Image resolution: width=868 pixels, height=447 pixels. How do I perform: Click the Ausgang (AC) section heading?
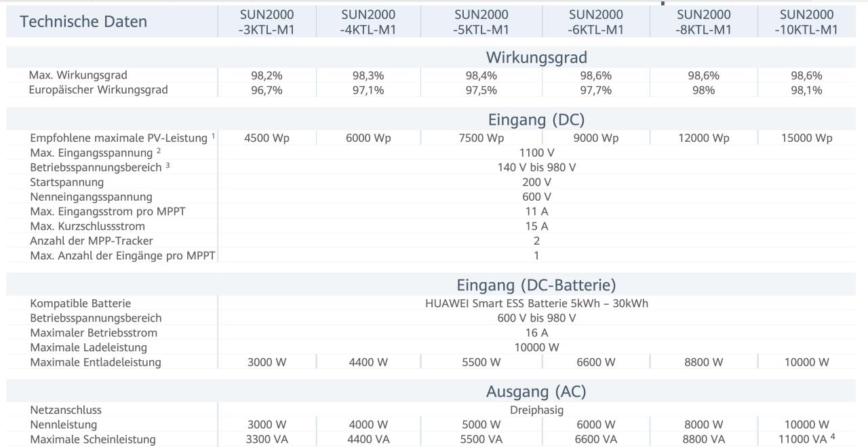point(536,391)
